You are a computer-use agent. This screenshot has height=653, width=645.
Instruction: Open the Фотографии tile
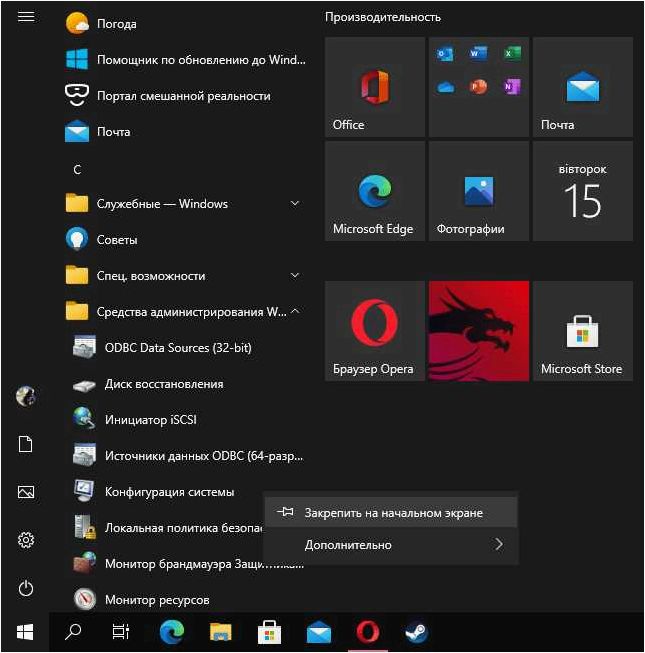(x=479, y=191)
